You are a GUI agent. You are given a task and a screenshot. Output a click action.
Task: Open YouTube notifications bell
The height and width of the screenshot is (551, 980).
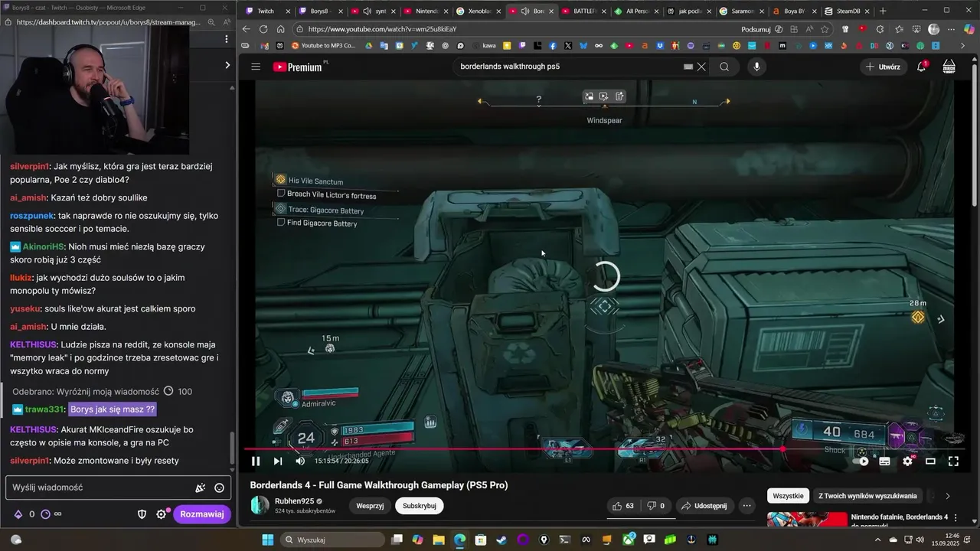pyautogui.click(x=922, y=67)
